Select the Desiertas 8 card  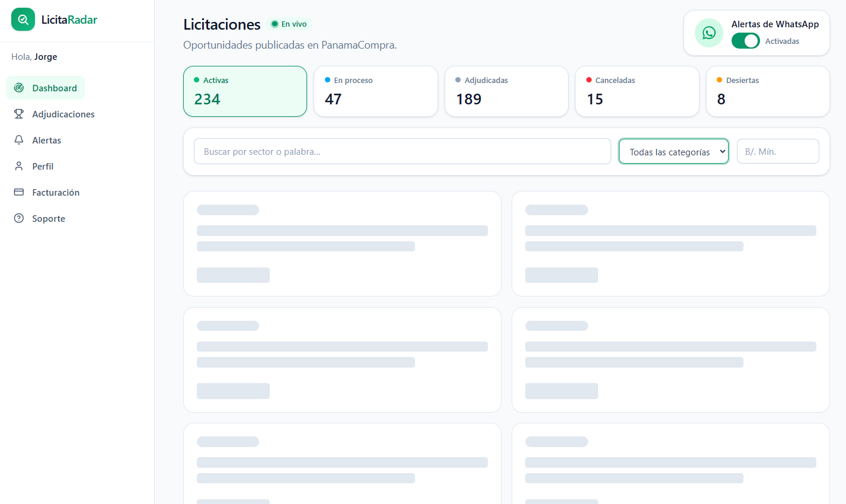768,91
